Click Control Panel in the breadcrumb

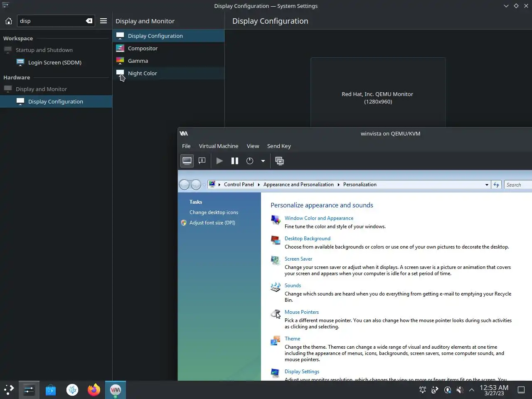tap(239, 185)
